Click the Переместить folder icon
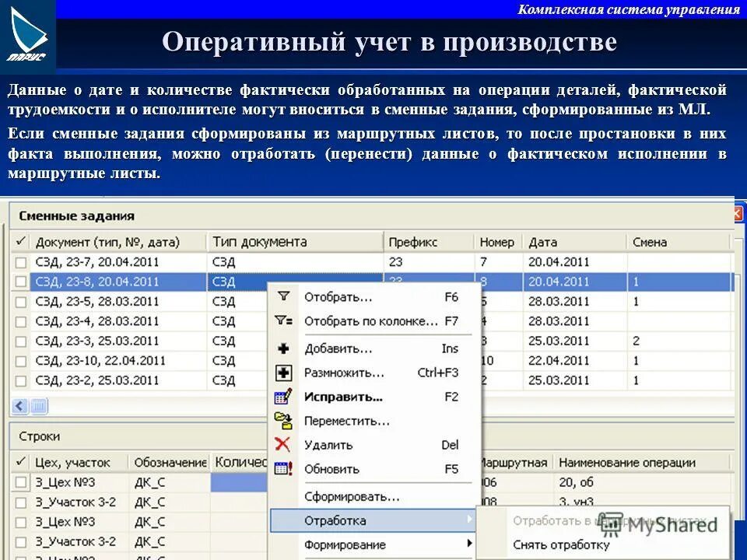The height and width of the screenshot is (560, 747). pyautogui.click(x=282, y=420)
